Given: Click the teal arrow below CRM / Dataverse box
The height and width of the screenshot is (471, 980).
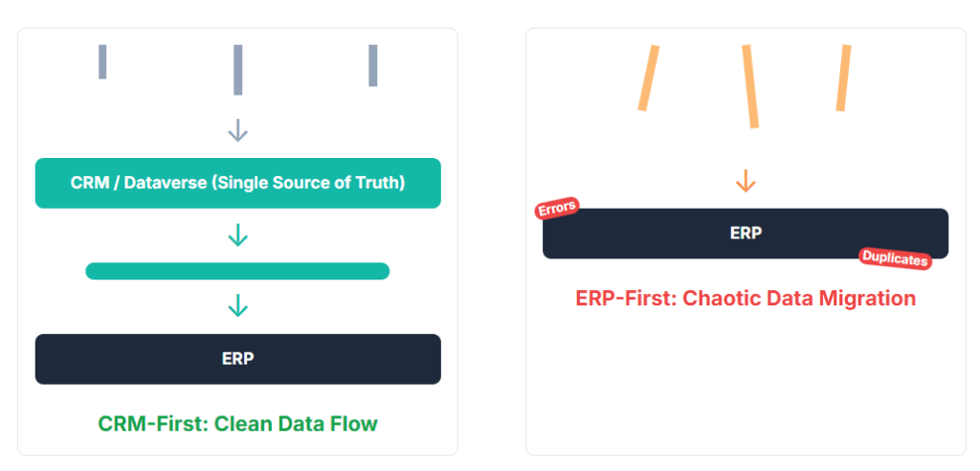Looking at the screenshot, I should pos(237,235).
